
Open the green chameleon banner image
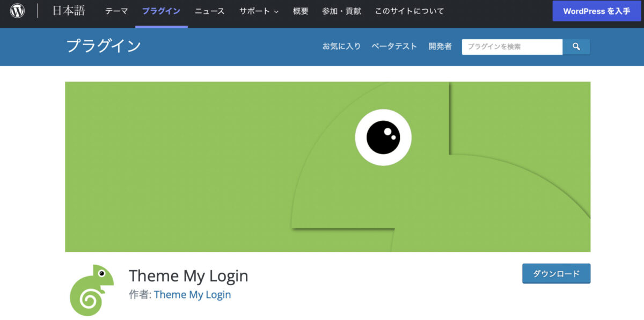[327, 166]
